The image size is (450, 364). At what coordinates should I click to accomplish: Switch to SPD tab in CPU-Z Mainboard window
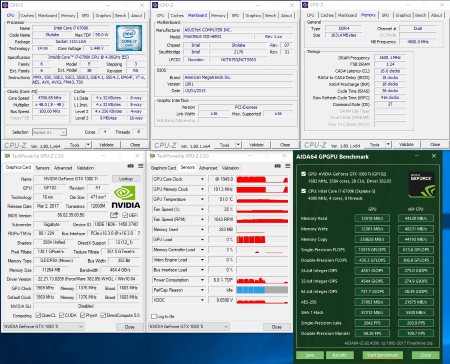[x=235, y=15]
